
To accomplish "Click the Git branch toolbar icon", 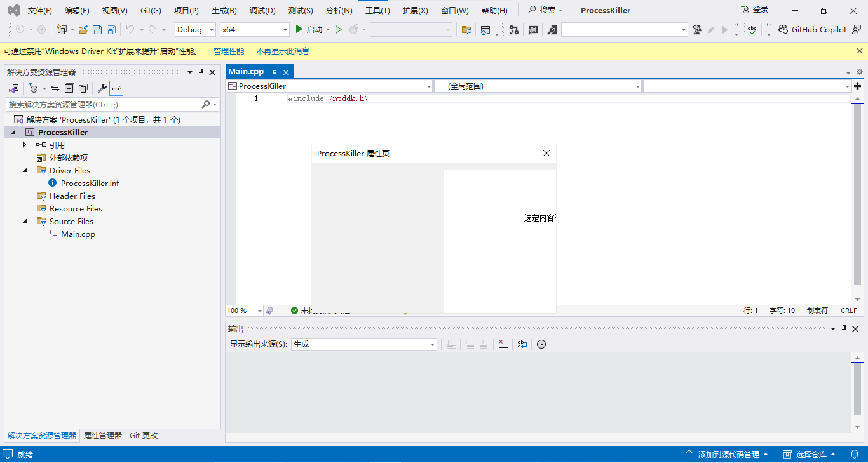I will [x=514, y=29].
